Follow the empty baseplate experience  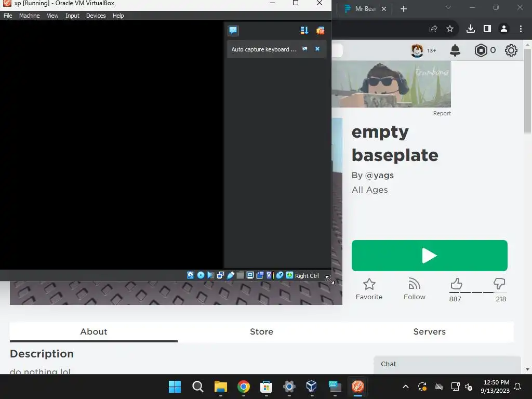tap(414, 289)
